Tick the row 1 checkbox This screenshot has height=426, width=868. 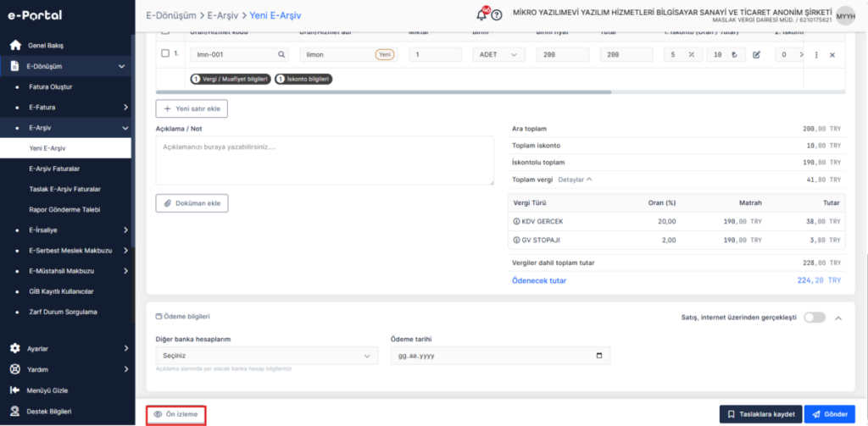[165, 53]
